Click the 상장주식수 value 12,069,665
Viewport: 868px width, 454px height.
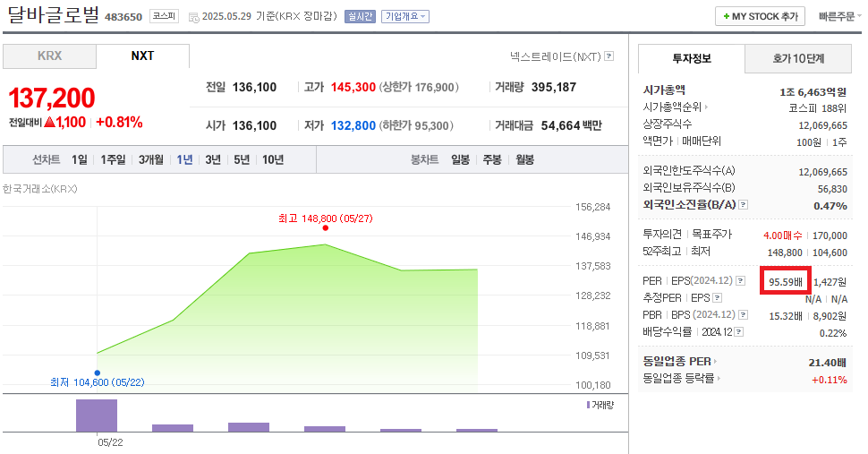(822, 125)
